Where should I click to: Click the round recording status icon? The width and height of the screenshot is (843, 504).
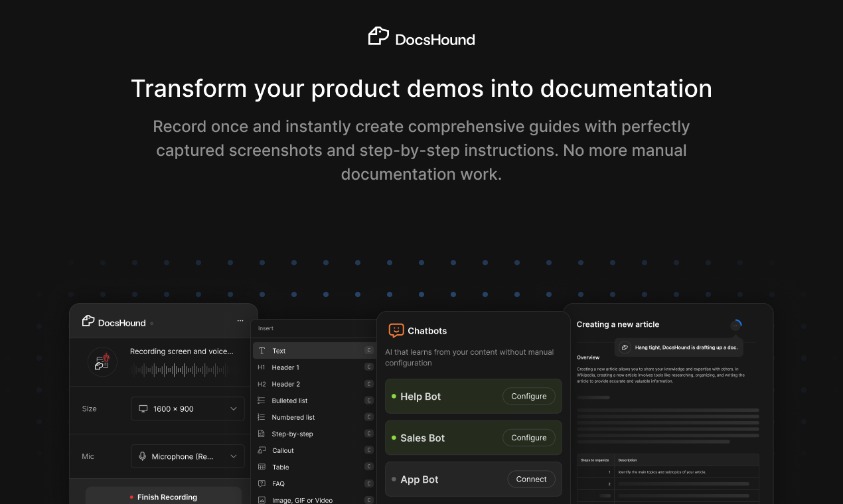[102, 361]
